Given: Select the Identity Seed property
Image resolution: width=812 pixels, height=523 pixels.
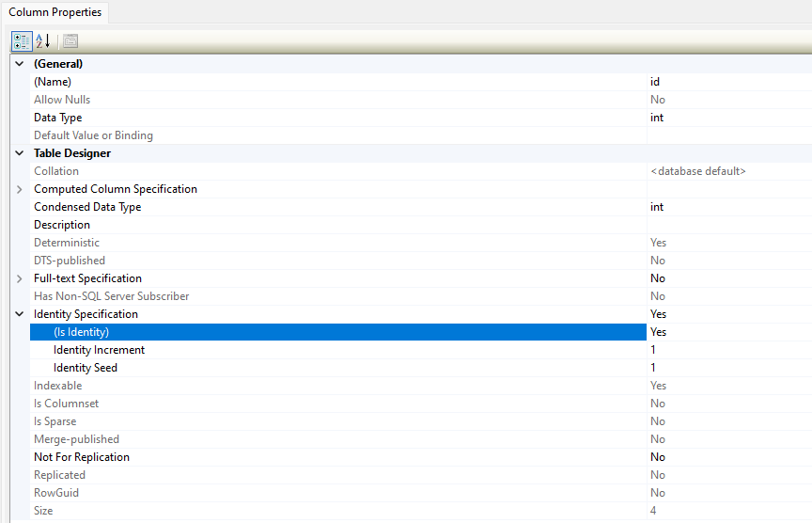Looking at the screenshot, I should click(338, 368).
